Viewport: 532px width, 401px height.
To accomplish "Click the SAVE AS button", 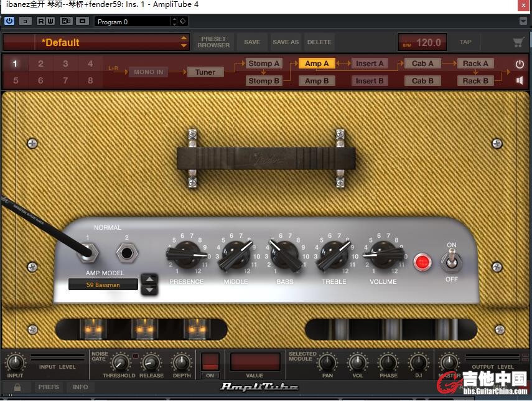I will click(286, 42).
